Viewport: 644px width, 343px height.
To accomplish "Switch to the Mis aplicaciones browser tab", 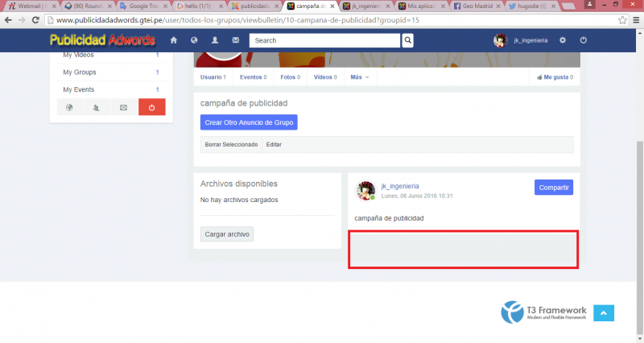I will (421, 6).
